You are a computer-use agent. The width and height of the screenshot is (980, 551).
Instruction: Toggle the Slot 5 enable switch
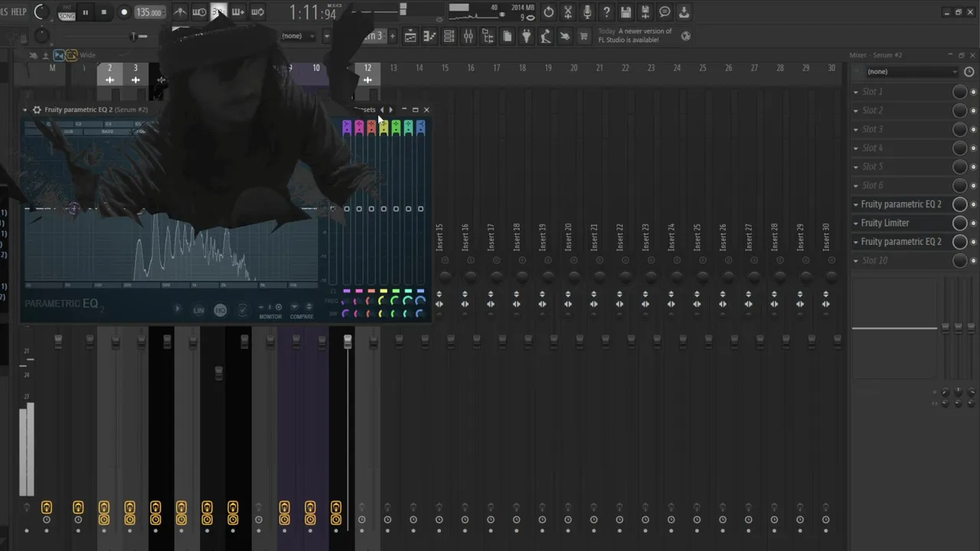[x=973, y=167]
